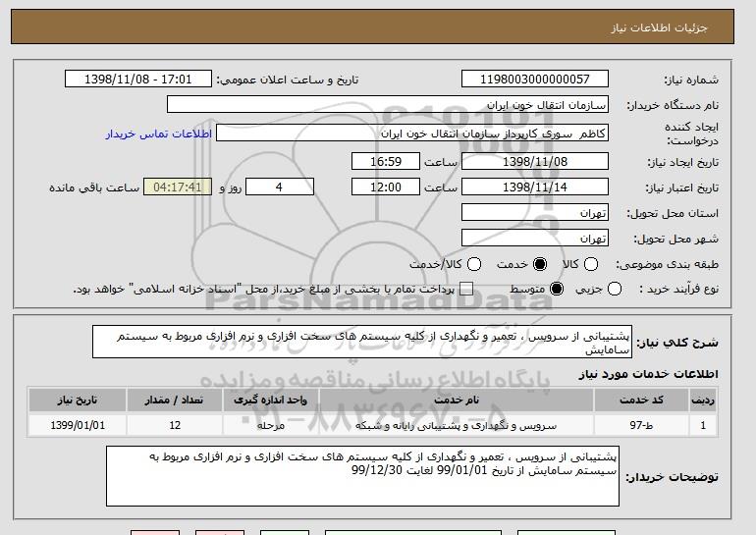
Task: Click creation date 1398/11/08 field
Action: click(x=535, y=161)
